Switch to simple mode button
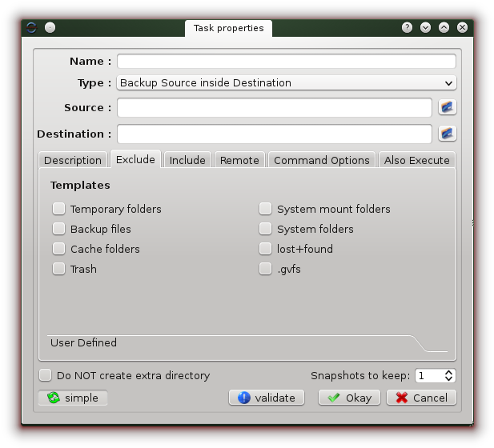 coord(73,398)
